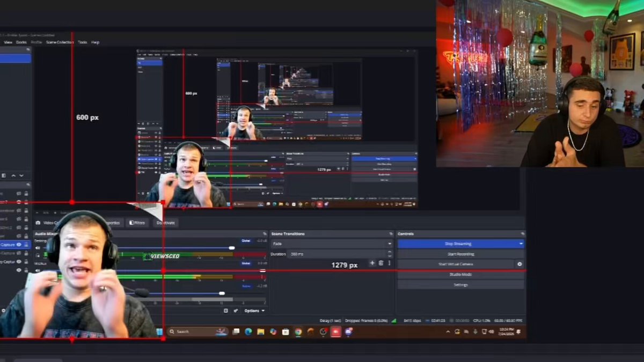
Task: Open the View menu in OBS
Action: [x=8, y=42]
